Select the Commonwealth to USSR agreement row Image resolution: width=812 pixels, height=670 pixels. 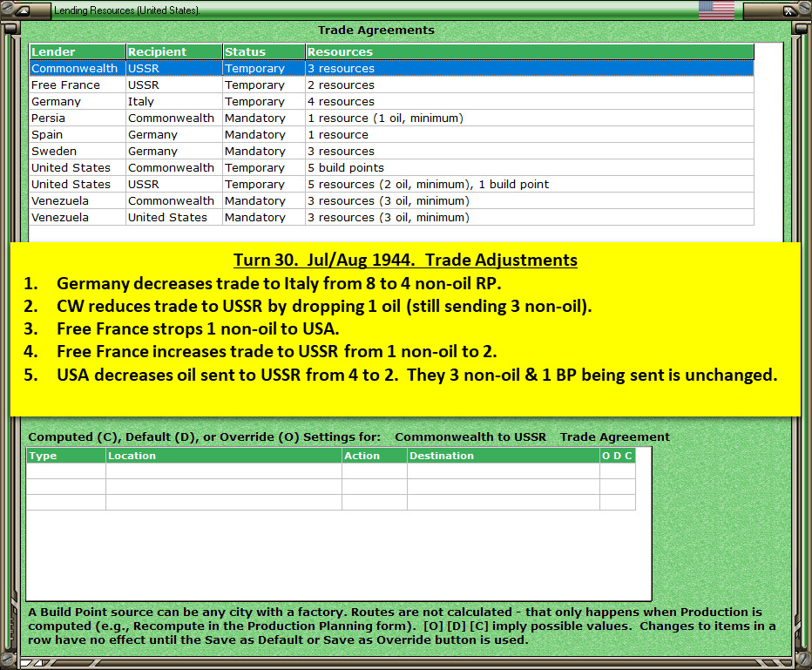click(x=391, y=68)
